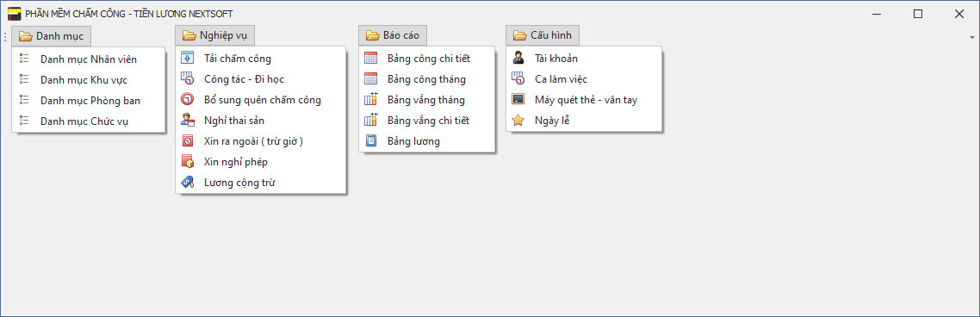Click the Máy quét thẻ monitor icon
The height and width of the screenshot is (317, 980).
pyautogui.click(x=518, y=99)
